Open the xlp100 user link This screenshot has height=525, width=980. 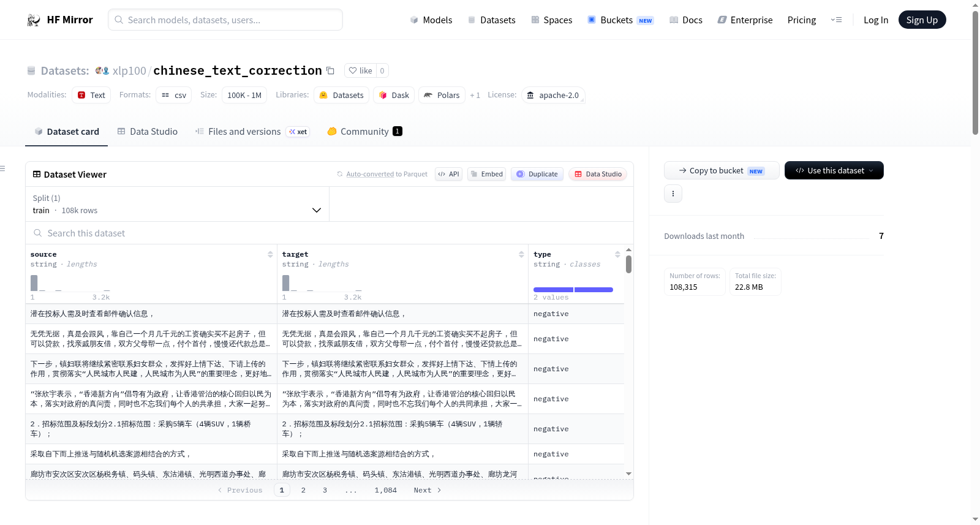click(x=129, y=70)
